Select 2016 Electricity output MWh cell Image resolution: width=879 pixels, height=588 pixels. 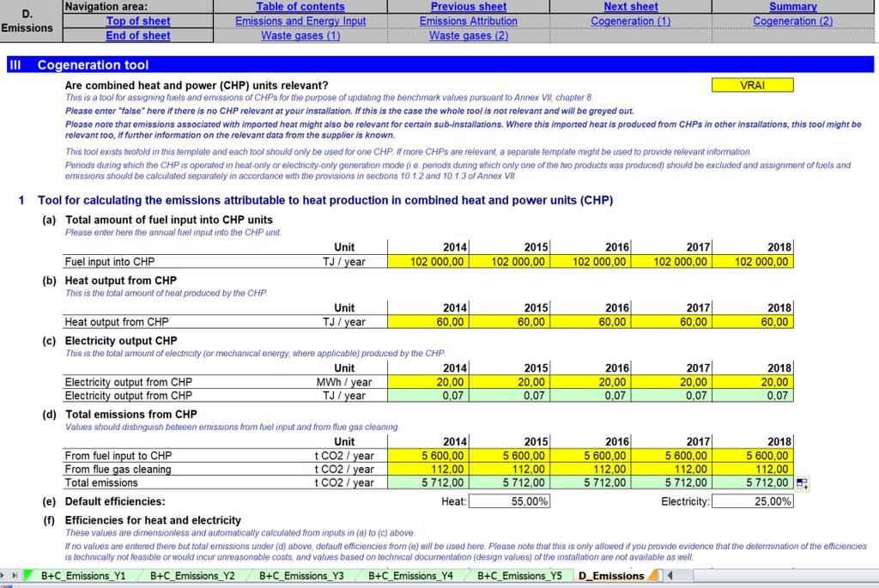point(591,382)
